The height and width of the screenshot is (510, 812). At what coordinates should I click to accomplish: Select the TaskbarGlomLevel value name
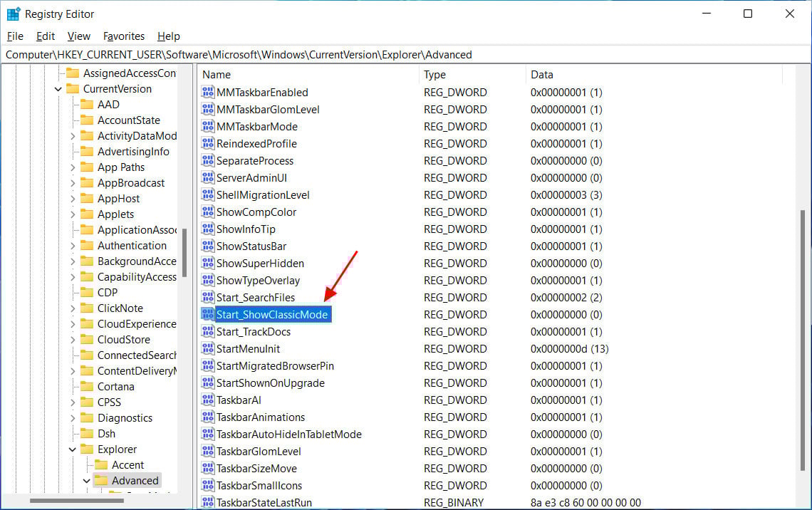(x=259, y=451)
